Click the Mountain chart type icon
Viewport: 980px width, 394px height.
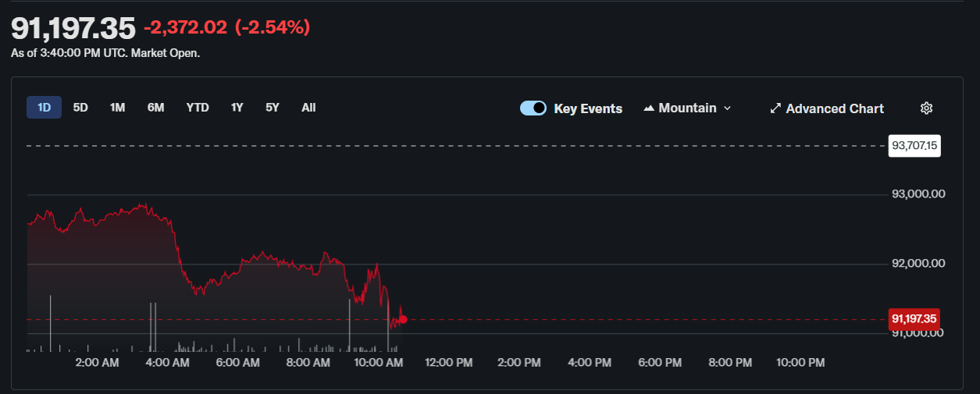point(648,108)
